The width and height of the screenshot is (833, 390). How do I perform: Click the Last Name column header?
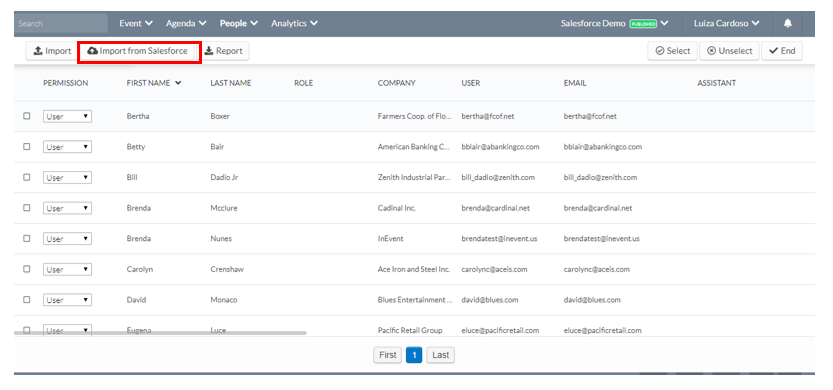coord(231,83)
